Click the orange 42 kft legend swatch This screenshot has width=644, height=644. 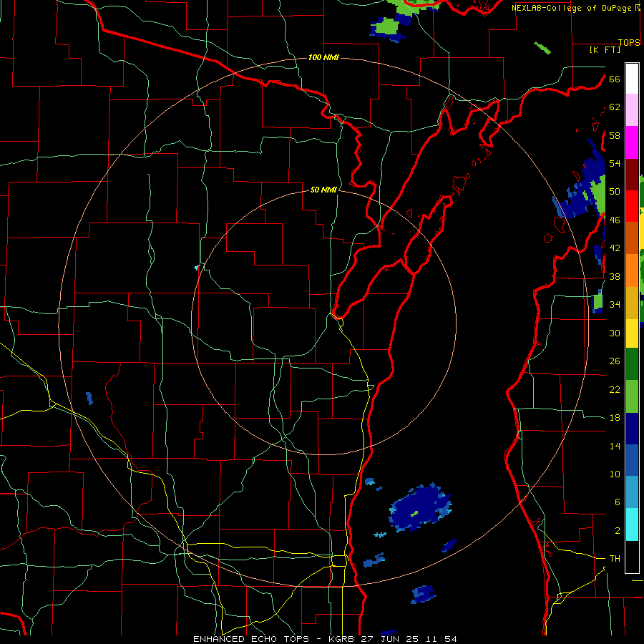click(632, 270)
